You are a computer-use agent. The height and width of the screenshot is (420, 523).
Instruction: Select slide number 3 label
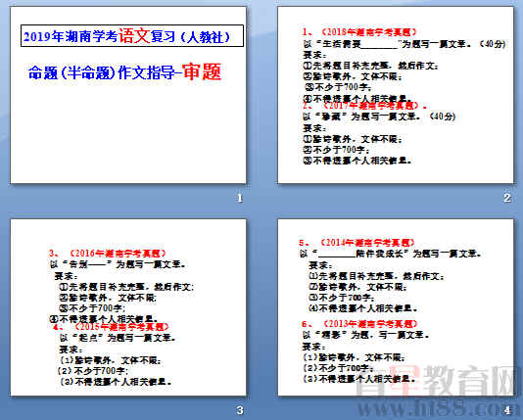pos(240,410)
